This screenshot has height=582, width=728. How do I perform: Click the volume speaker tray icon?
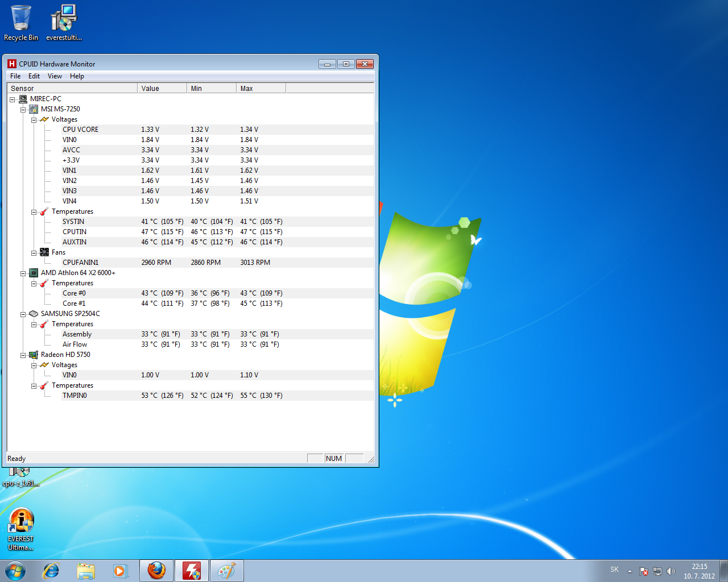coord(671,571)
